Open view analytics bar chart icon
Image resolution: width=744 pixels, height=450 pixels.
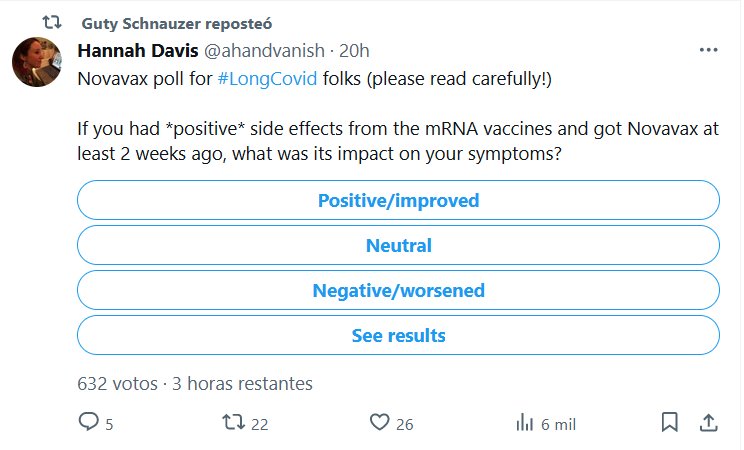tap(524, 423)
